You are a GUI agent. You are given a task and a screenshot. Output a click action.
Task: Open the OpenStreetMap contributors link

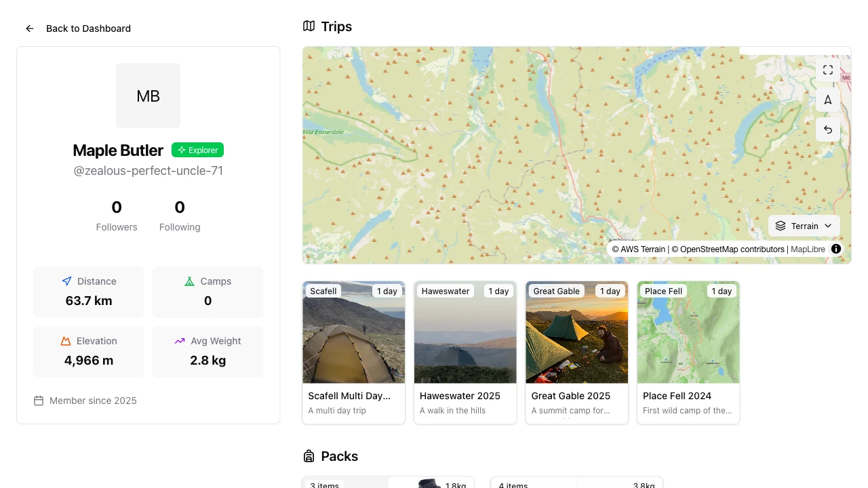[732, 249]
